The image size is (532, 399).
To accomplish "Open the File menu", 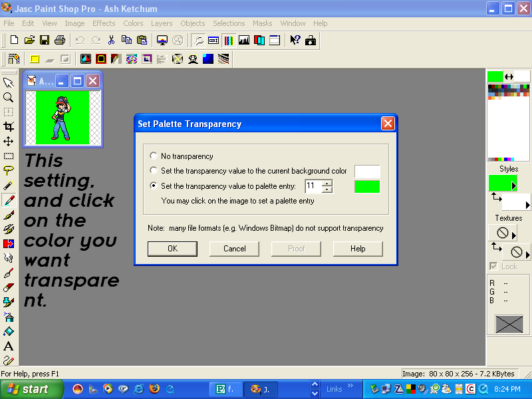I will pyautogui.click(x=9, y=23).
